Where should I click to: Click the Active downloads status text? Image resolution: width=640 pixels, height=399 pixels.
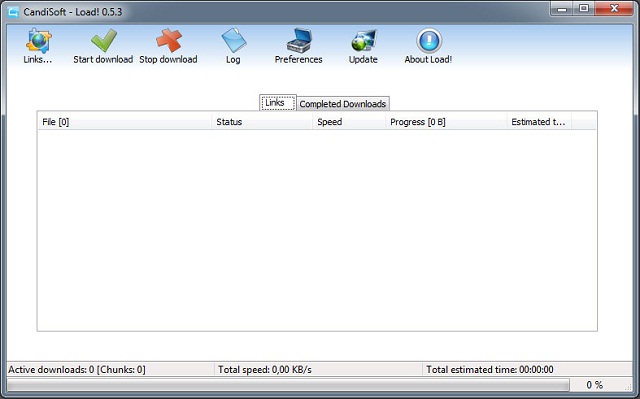coord(77,370)
